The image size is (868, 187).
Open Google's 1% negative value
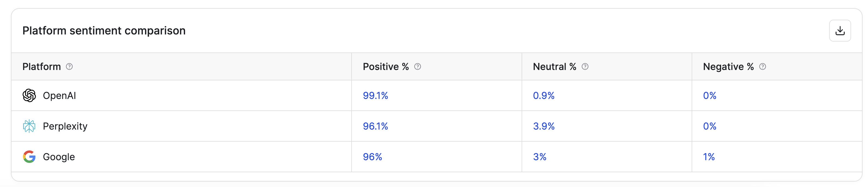709,157
